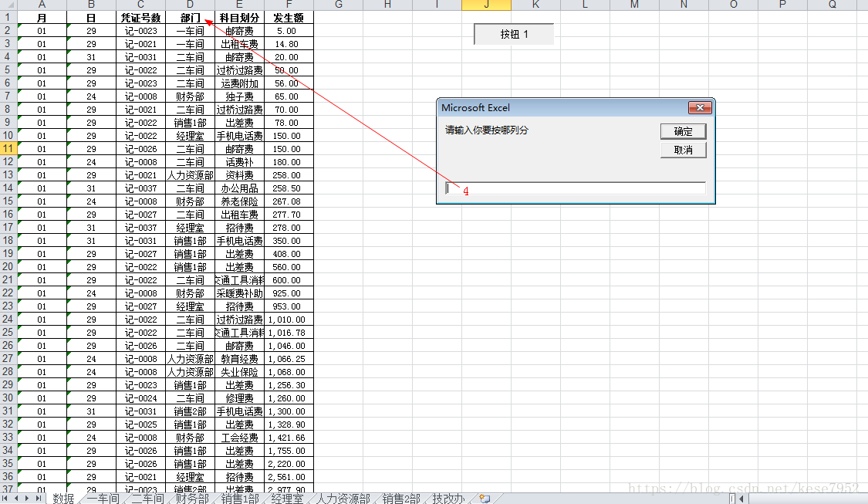Click the Select All corner button
The image size is (868, 504).
tap(8, 5)
